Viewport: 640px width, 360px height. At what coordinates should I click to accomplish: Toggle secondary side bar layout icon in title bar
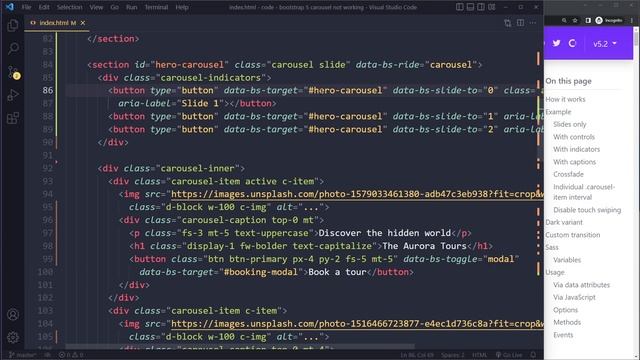tap(481, 7)
